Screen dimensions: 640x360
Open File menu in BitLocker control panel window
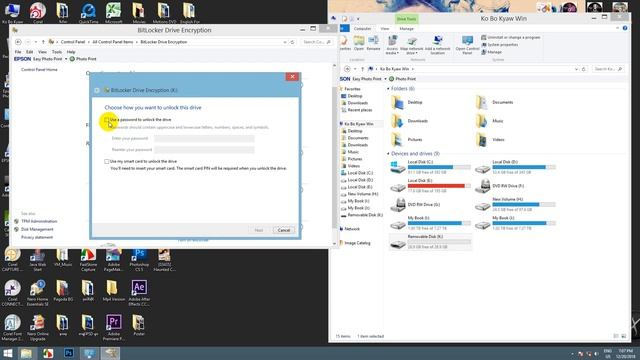18,52
